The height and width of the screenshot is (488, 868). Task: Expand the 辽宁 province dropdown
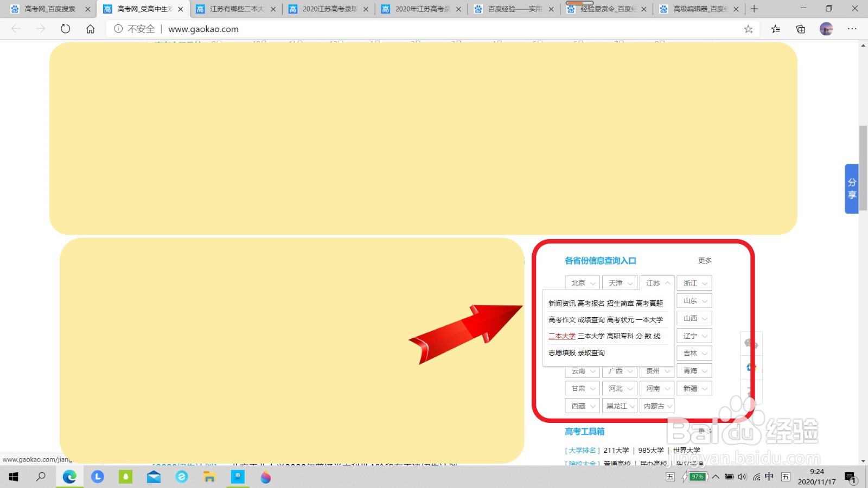point(694,336)
